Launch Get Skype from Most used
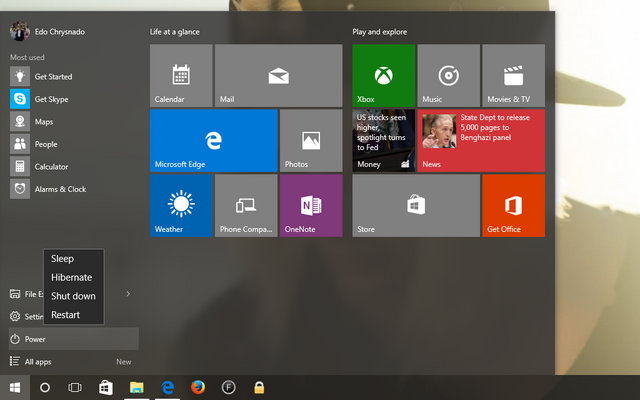 (x=73, y=99)
